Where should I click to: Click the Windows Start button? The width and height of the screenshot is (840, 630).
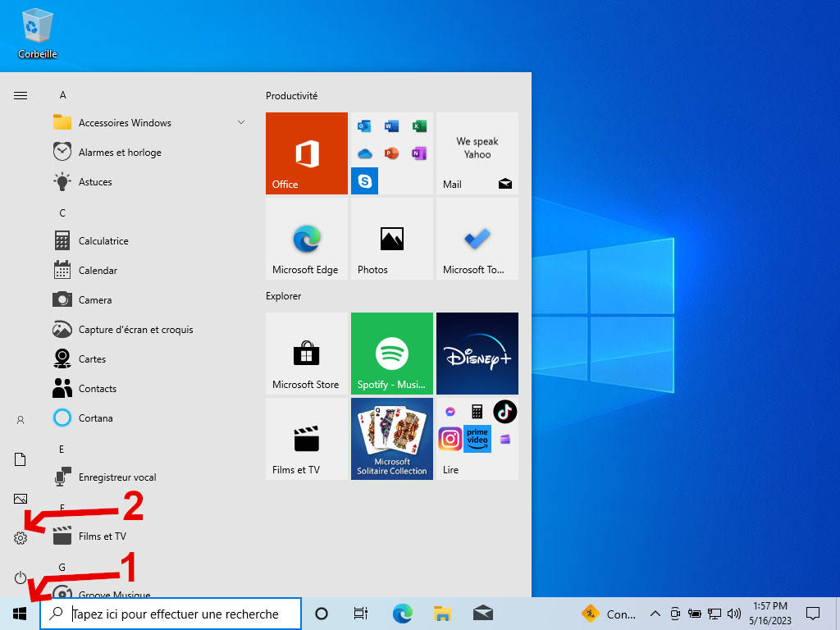[x=20, y=614]
